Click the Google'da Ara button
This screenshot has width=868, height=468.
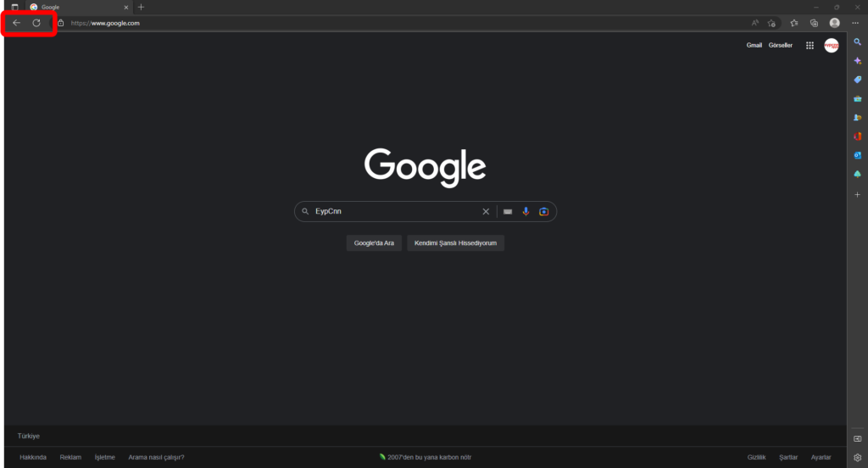(374, 243)
